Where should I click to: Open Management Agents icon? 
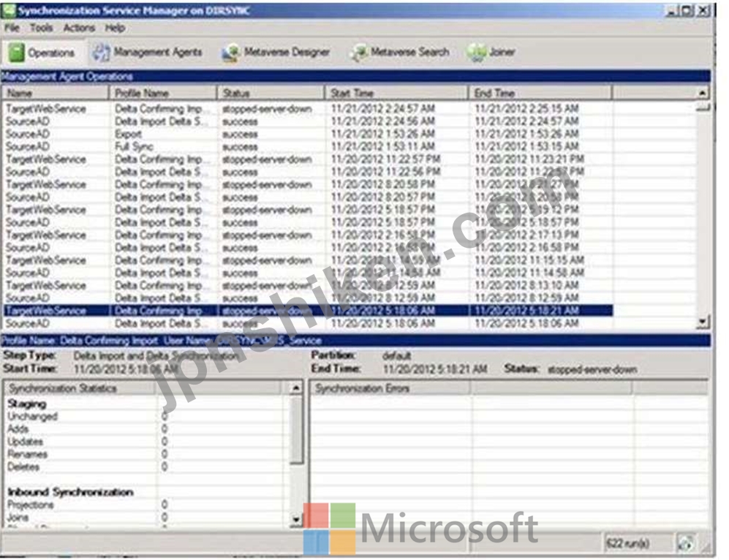[100, 52]
